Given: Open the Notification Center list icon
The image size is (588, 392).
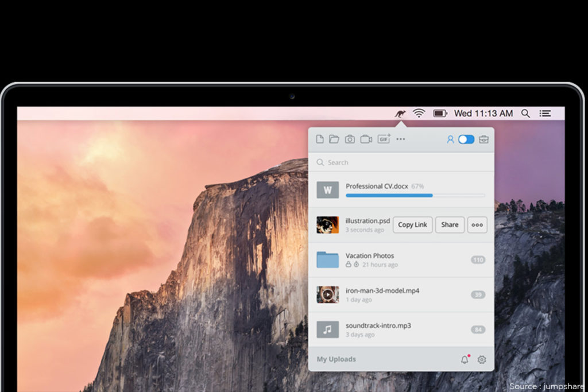Looking at the screenshot, I should coord(546,114).
